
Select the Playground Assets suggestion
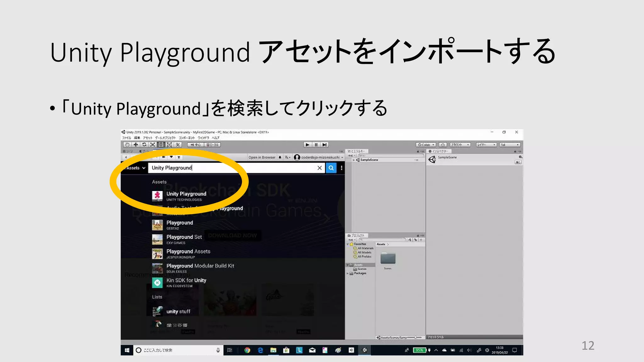pyautogui.click(x=181, y=254)
